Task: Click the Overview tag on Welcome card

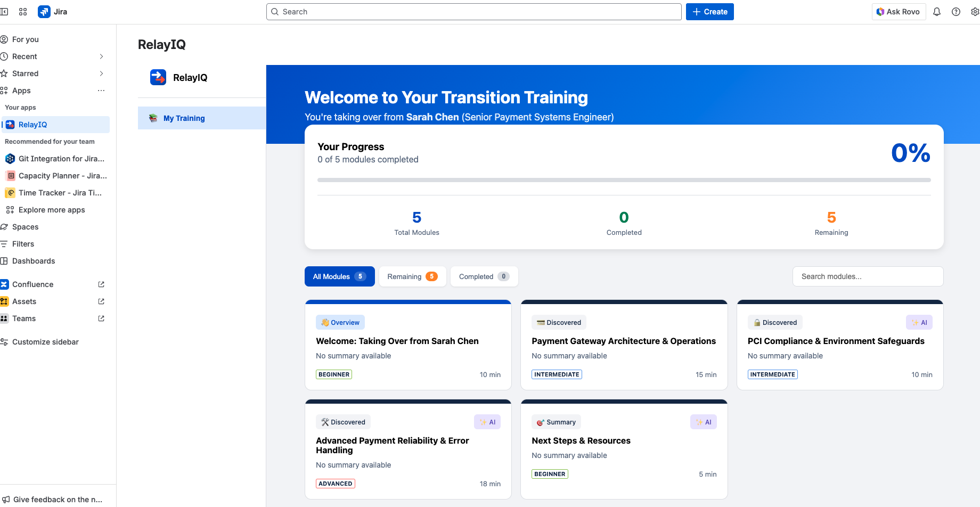Action: 340,322
